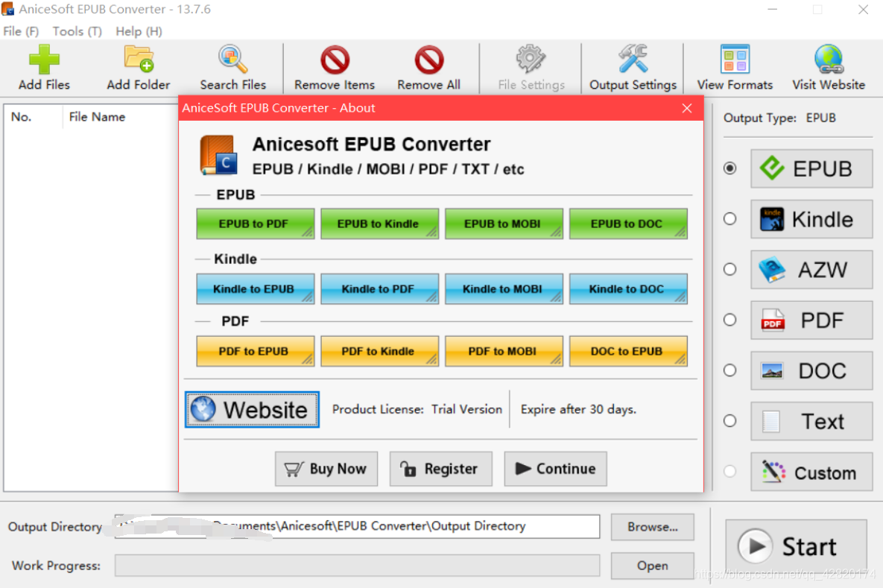
Task: Click the 'Trial Version' license text
Action: coord(467,409)
